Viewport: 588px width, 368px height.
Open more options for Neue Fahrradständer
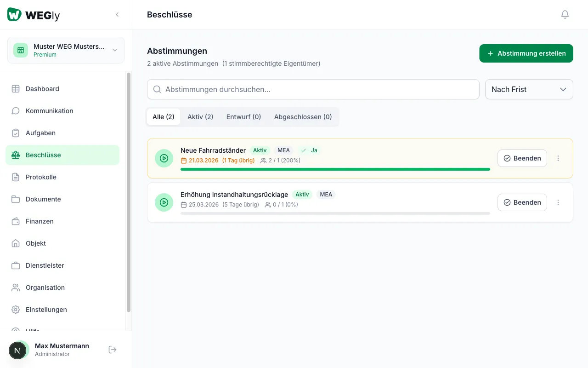(558, 158)
